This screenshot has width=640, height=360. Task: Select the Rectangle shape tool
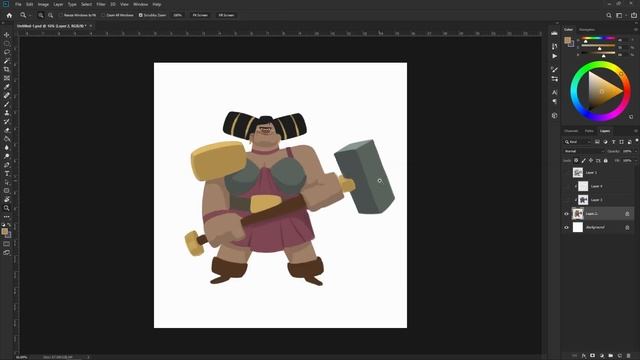click(x=7, y=191)
